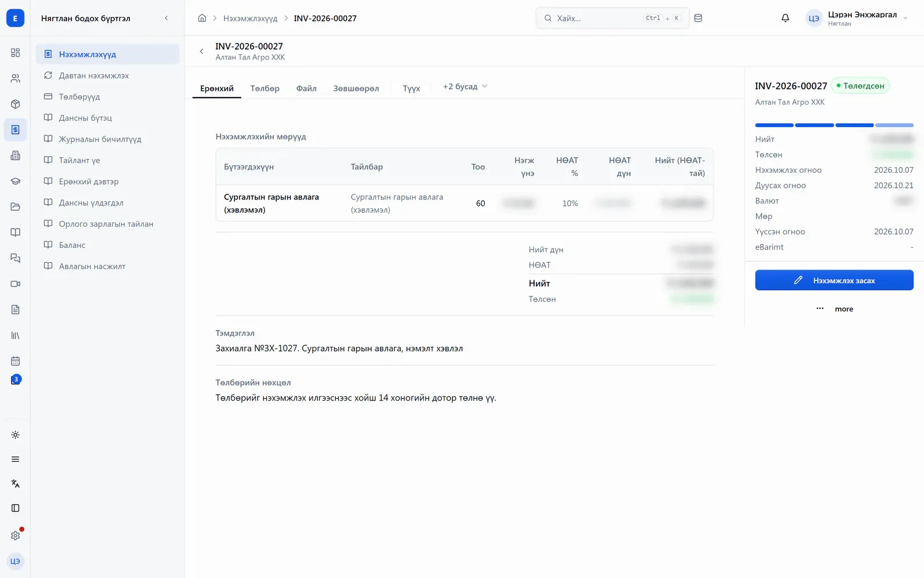
Task: Go to home via the breadcrumb house icon
Action: 202,18
